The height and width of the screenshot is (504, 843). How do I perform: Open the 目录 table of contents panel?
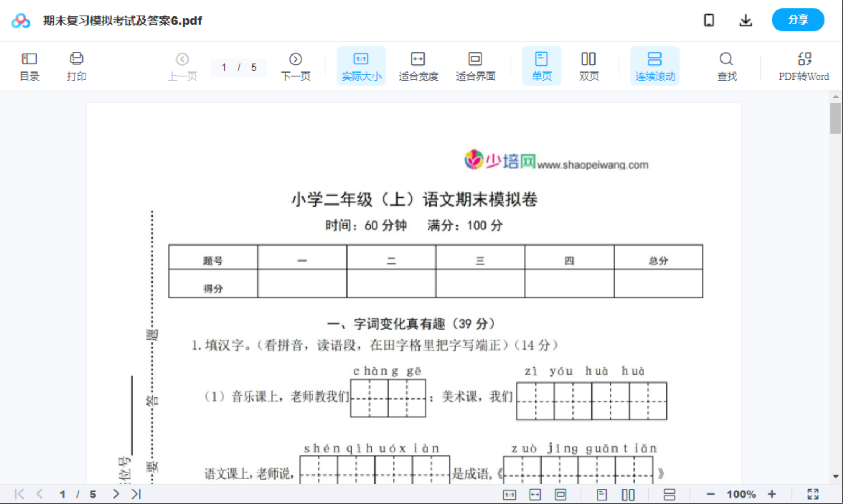click(x=29, y=65)
